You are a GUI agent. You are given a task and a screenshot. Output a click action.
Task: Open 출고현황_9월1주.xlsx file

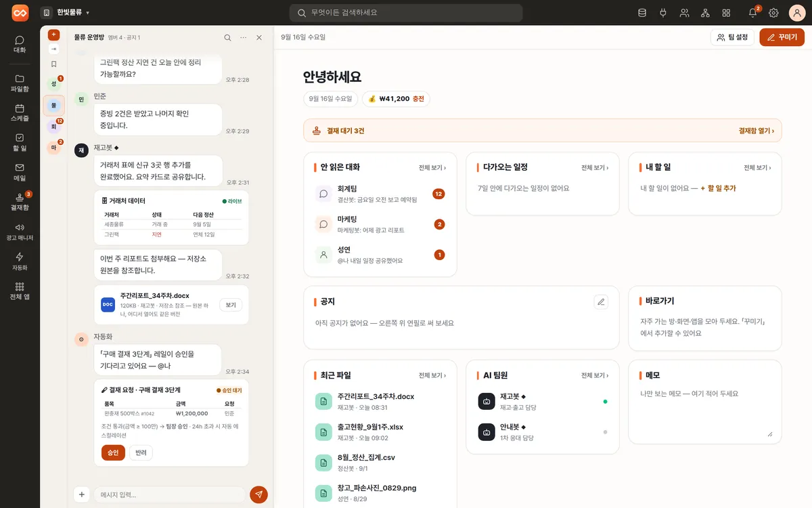380,431
